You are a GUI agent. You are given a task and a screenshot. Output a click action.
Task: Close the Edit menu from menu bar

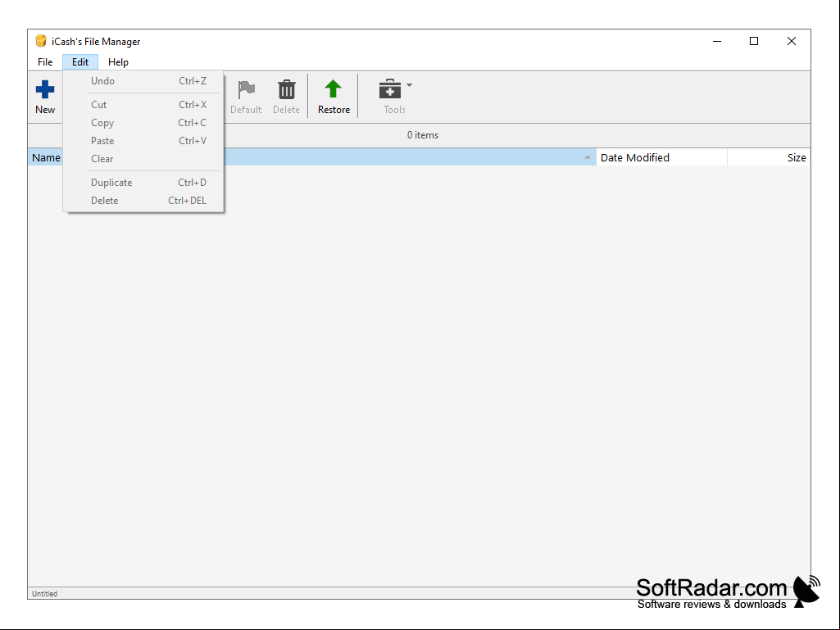coord(80,62)
